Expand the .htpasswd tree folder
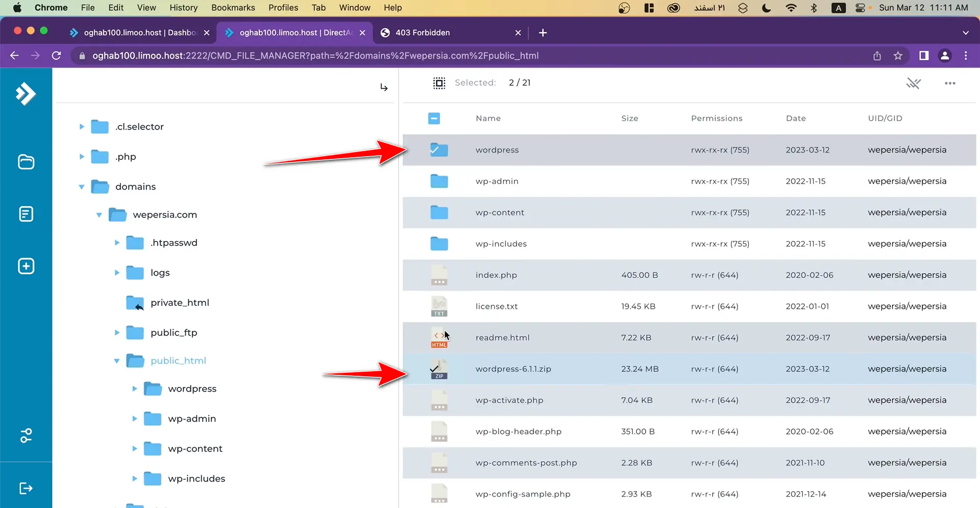The image size is (980, 508). click(x=117, y=243)
